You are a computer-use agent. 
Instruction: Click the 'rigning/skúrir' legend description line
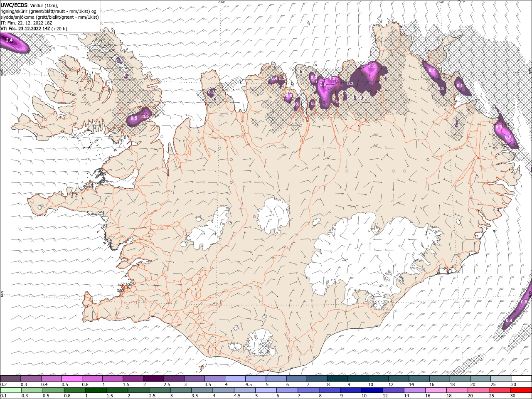[49, 11]
